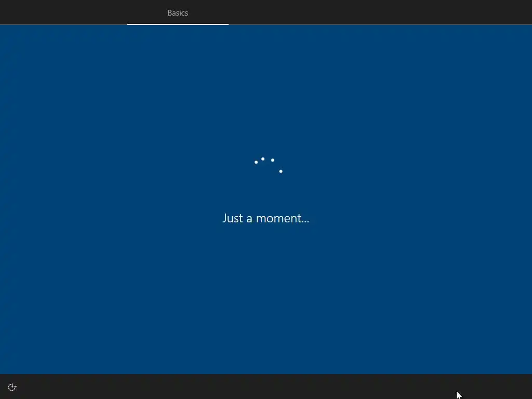Click the "Just a moment..." text
The image size is (532, 399).
tap(265, 218)
